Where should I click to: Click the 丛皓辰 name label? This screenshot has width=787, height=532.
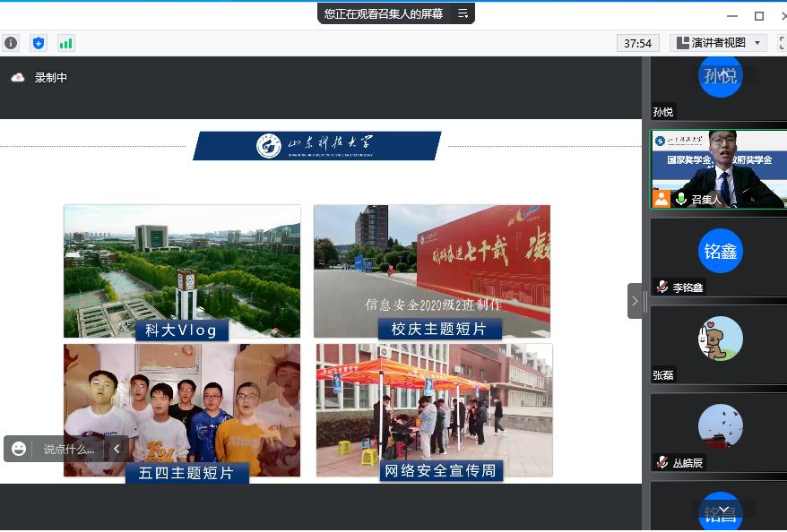[x=688, y=462]
